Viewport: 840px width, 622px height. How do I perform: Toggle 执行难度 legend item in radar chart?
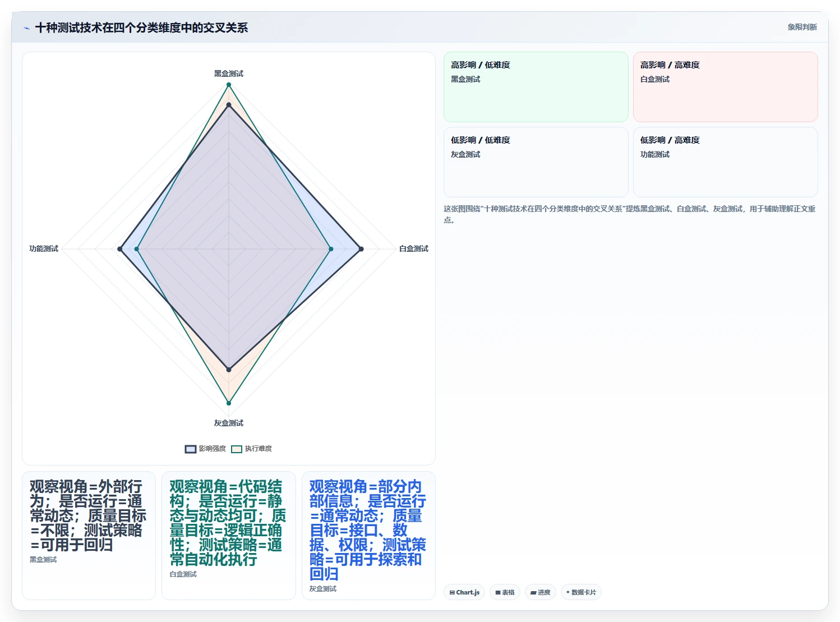point(251,449)
